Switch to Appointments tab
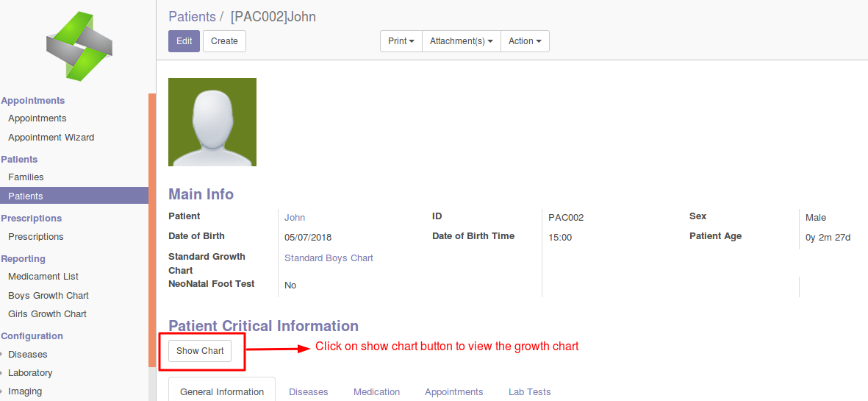 (x=454, y=391)
